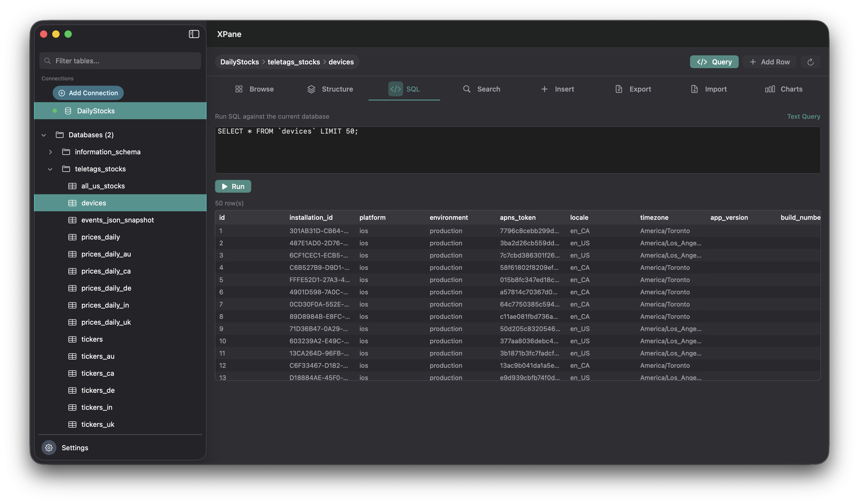Select the prices_daily_au table

120,254
